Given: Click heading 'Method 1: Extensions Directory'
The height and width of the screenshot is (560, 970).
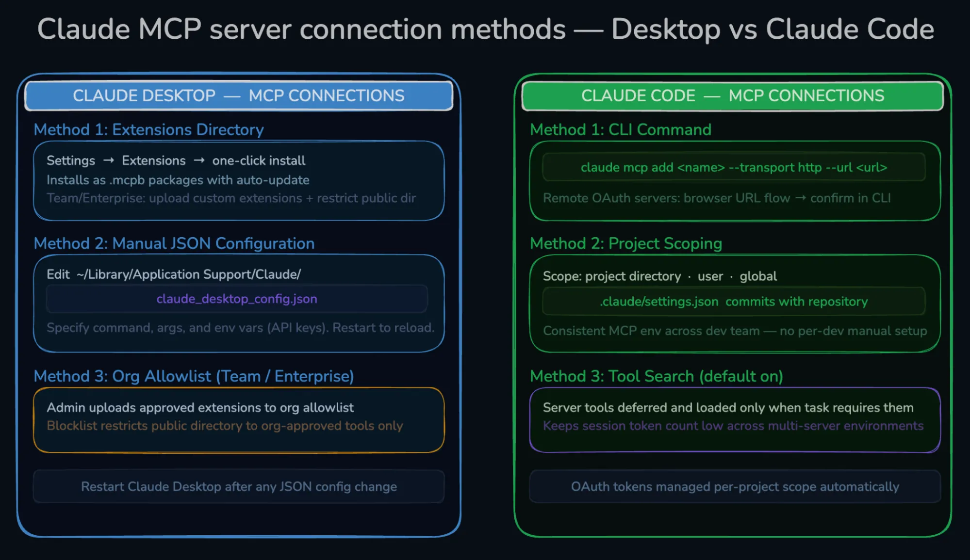Looking at the screenshot, I should [x=148, y=129].
